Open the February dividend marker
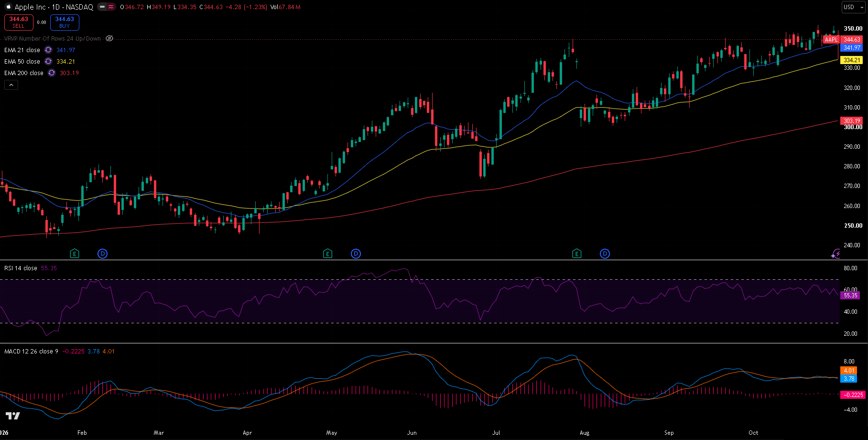Viewport: 868px width, 440px height. [x=103, y=253]
